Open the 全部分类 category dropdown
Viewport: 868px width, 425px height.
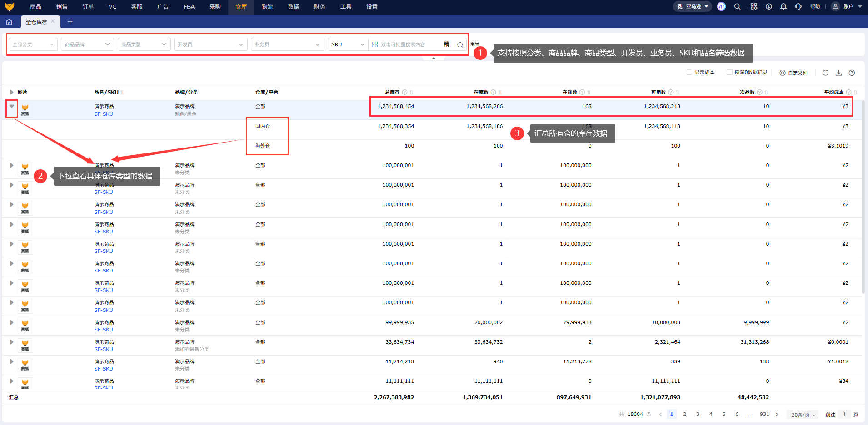coord(33,44)
